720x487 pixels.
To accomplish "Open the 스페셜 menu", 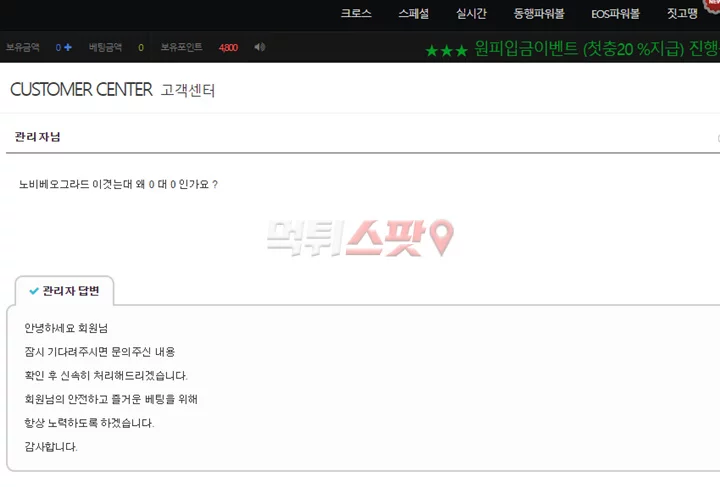I will 413,13.
